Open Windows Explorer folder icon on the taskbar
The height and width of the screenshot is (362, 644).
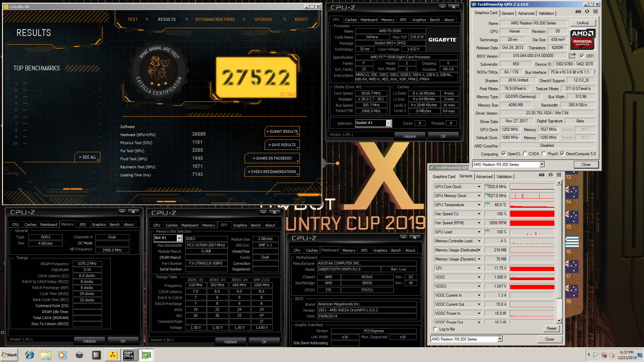(x=46, y=355)
